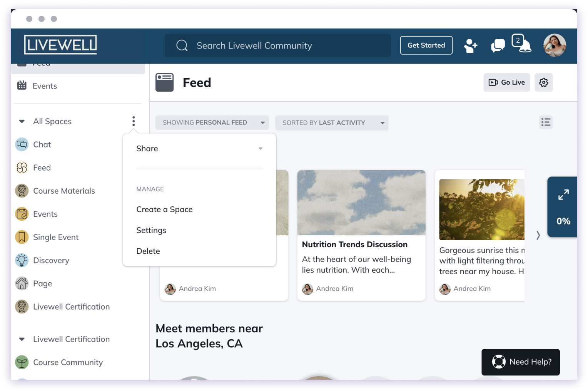
Task: Open the Page house icon
Action: (x=22, y=283)
